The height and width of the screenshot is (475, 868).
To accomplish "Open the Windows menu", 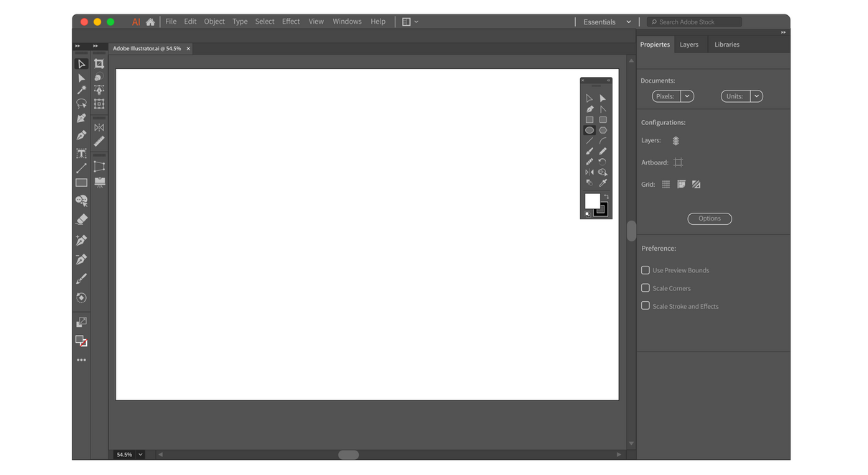I will [347, 22].
